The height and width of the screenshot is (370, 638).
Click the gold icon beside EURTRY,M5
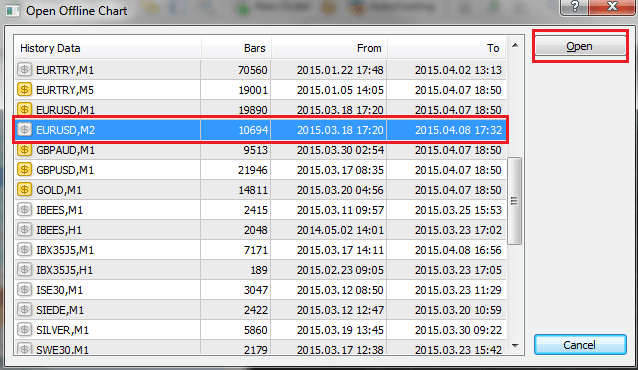coord(24,90)
